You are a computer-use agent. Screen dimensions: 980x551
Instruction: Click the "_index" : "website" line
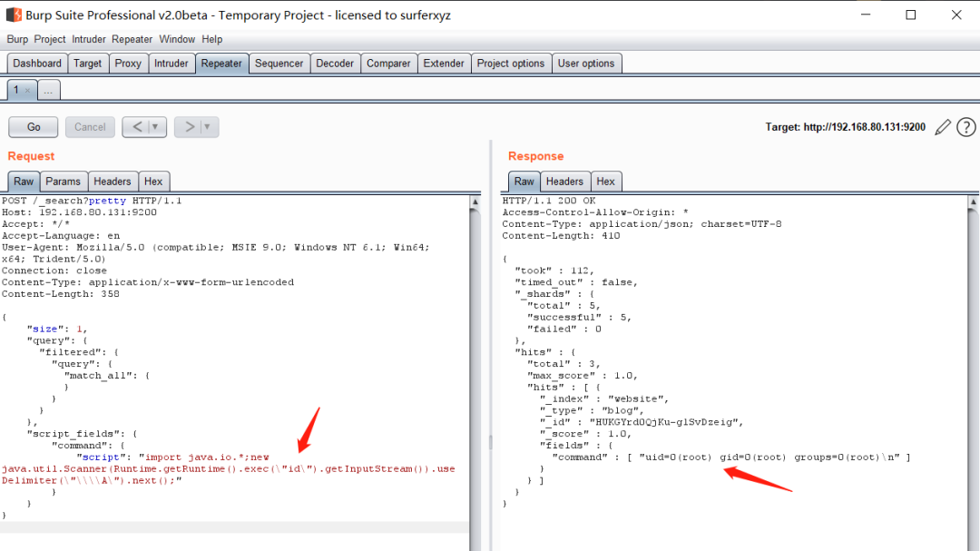pyautogui.click(x=604, y=399)
